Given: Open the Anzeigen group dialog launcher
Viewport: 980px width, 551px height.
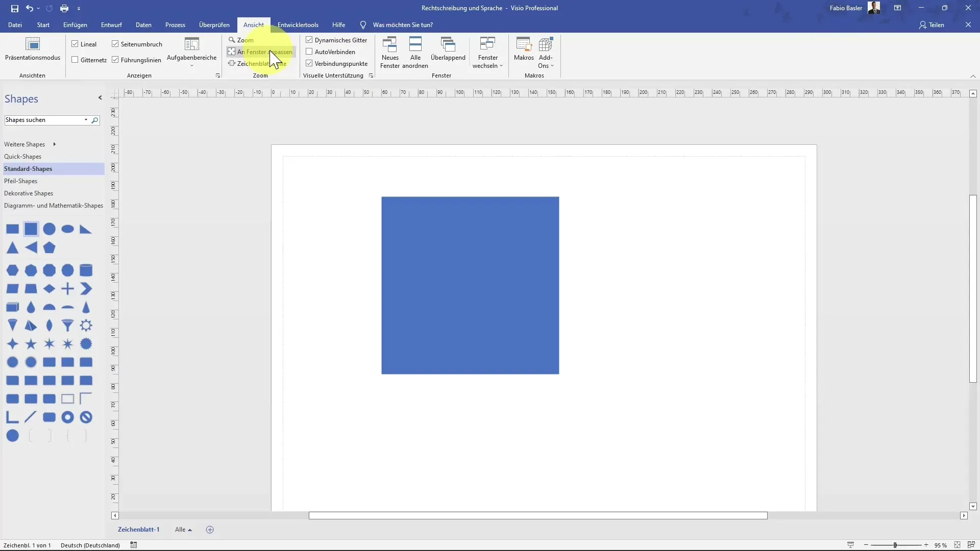Looking at the screenshot, I should pos(218,76).
